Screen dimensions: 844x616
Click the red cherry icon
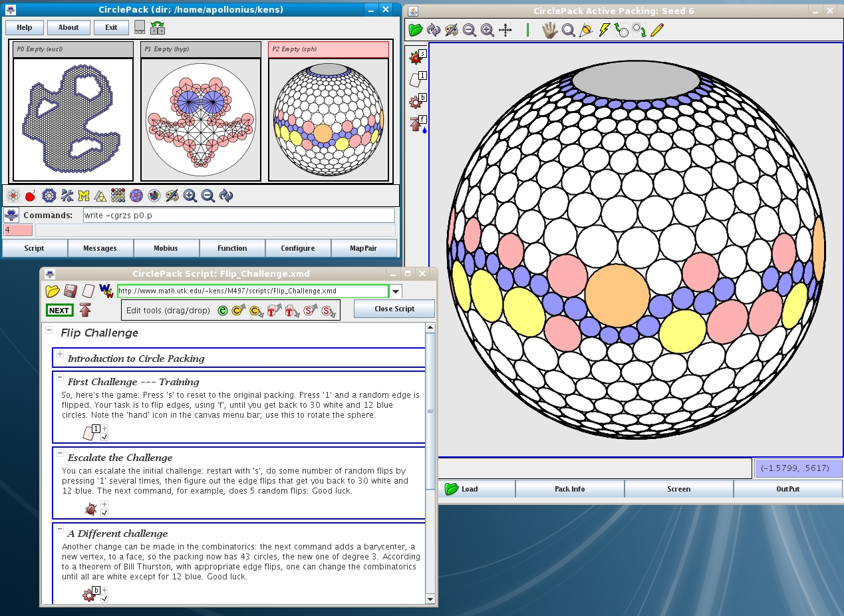(x=31, y=196)
